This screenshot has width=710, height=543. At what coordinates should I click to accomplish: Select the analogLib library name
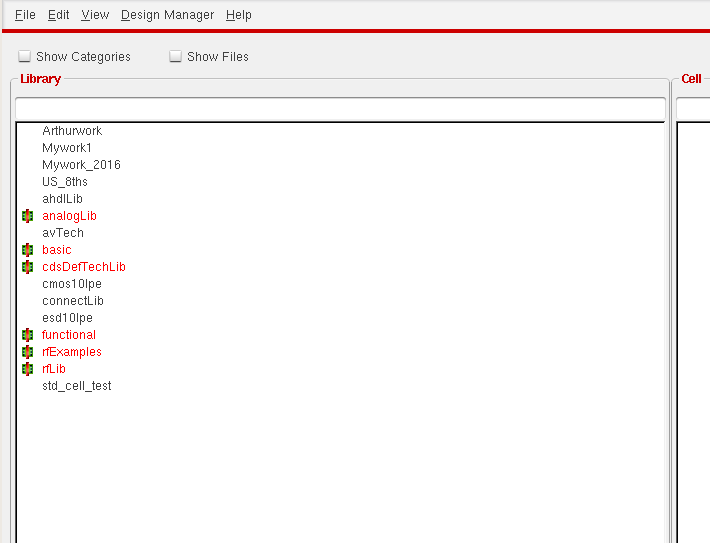(69, 216)
